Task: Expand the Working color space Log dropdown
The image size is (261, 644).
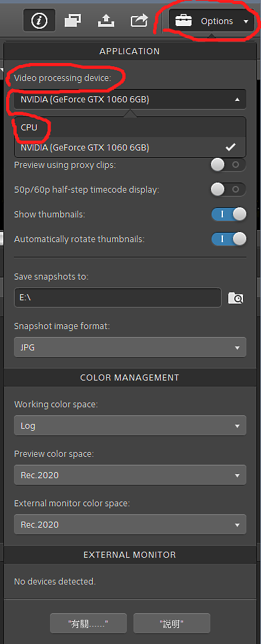Action: pyautogui.click(x=130, y=425)
